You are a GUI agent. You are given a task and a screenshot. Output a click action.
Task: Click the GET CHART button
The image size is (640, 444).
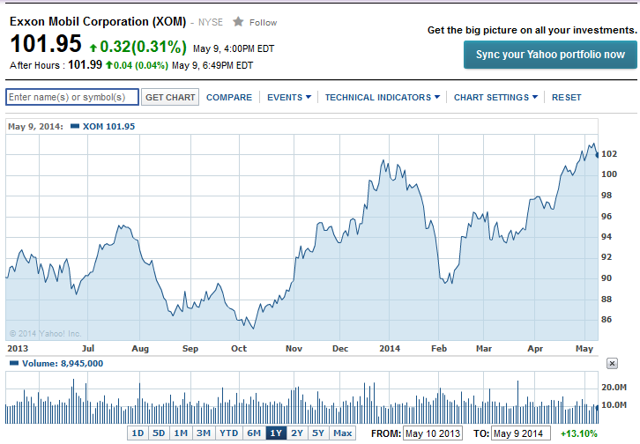tap(170, 97)
